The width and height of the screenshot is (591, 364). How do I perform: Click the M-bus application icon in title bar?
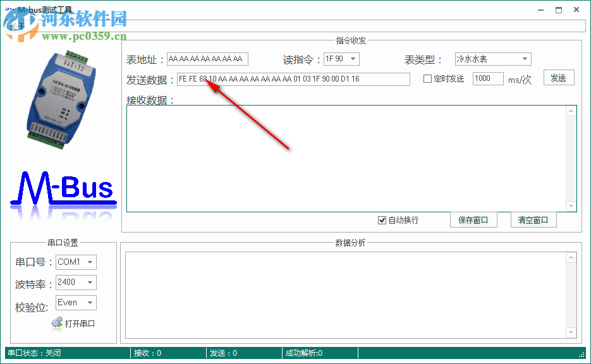pos(9,9)
